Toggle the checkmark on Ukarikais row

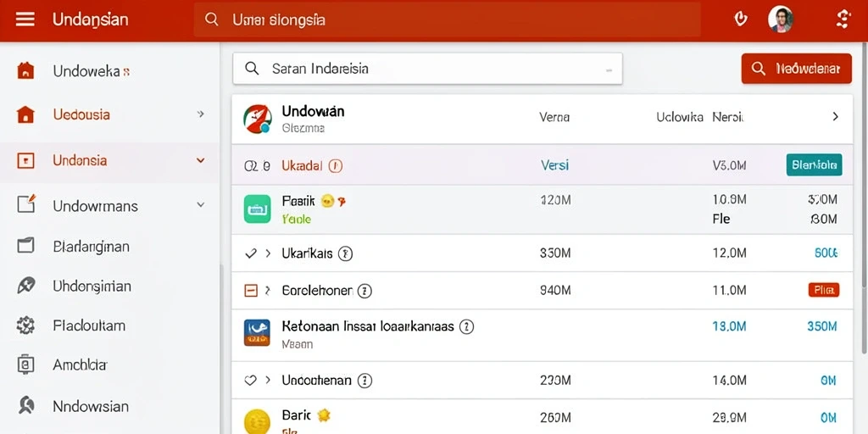[251, 253]
